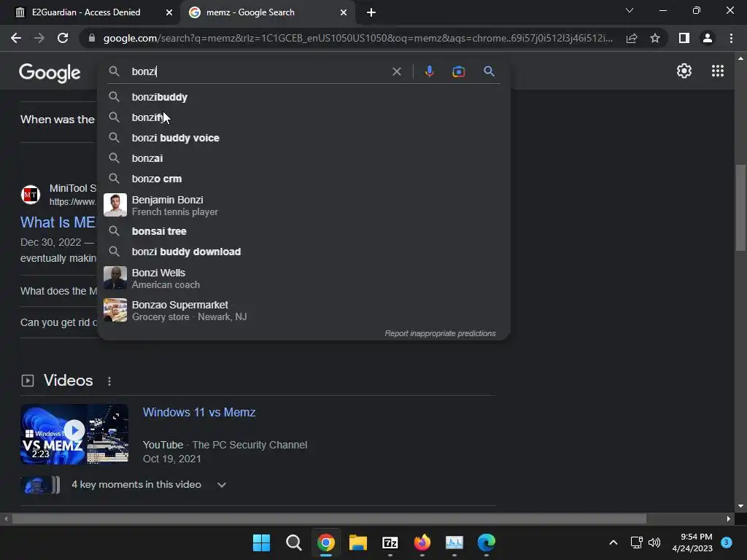Viewport: 747px width, 560px height.
Task: Pick the bonzi buddy voice suggestion
Action: pos(303,138)
